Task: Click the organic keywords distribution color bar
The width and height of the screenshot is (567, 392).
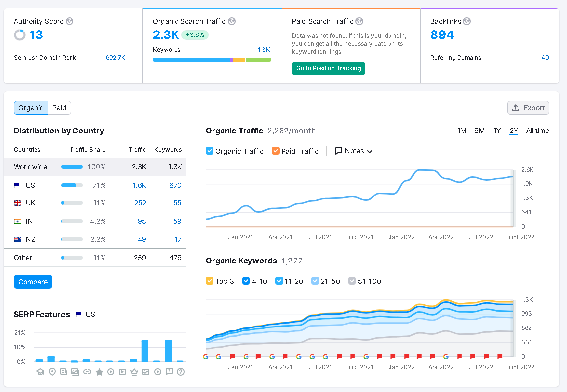Action: (212, 60)
